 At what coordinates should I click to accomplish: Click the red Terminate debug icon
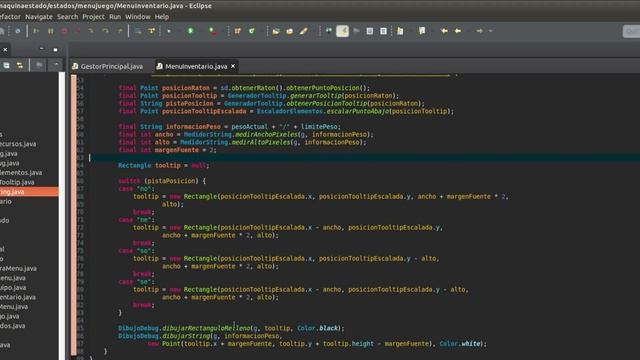point(64,31)
